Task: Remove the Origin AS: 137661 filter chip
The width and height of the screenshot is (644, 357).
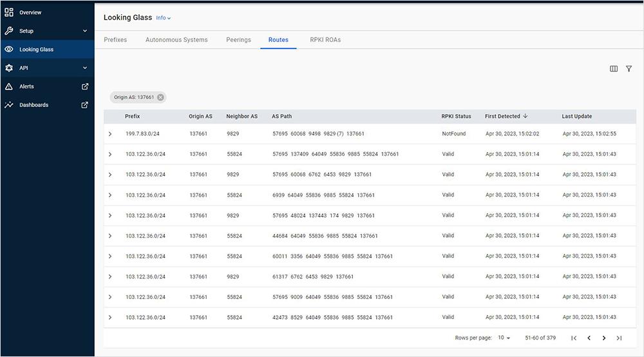Action: click(x=160, y=97)
